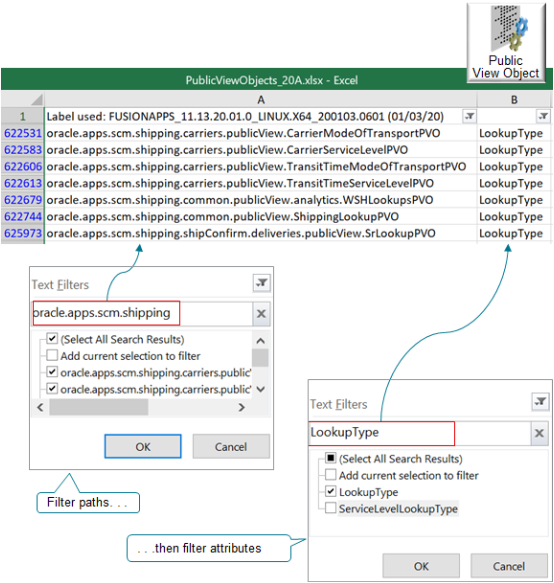Clear the oracle.apps.scm.shipping search box
Viewport: 554px width, 583px height.
[x=261, y=313]
